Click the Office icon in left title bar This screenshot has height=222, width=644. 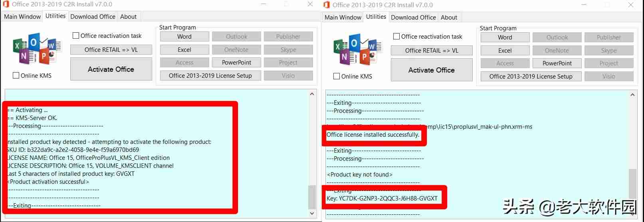6,4
